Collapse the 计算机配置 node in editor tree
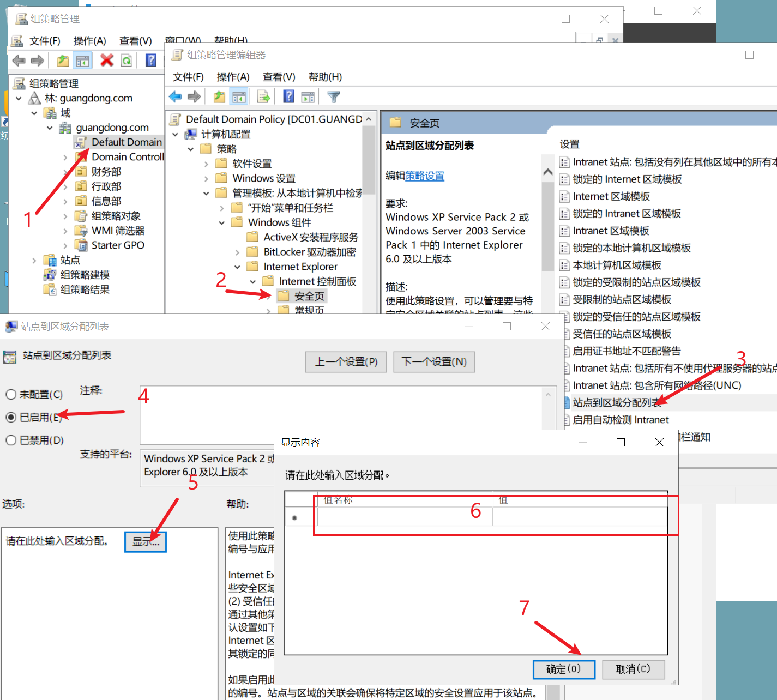 pos(175,134)
